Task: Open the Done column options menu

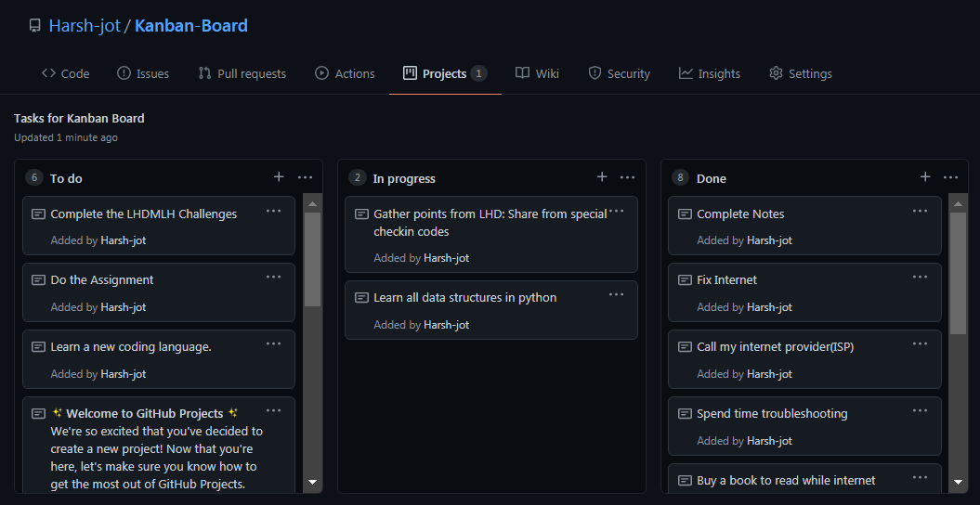Action: pyautogui.click(x=950, y=178)
